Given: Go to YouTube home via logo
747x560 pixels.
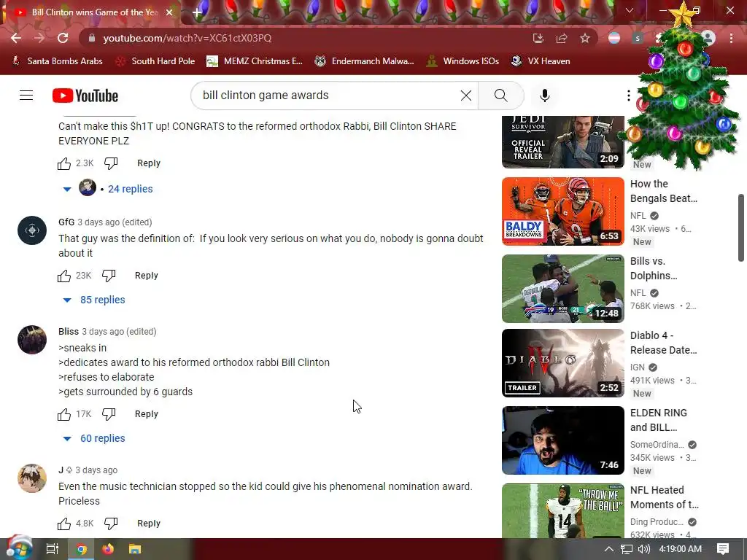Looking at the screenshot, I should coord(85,96).
